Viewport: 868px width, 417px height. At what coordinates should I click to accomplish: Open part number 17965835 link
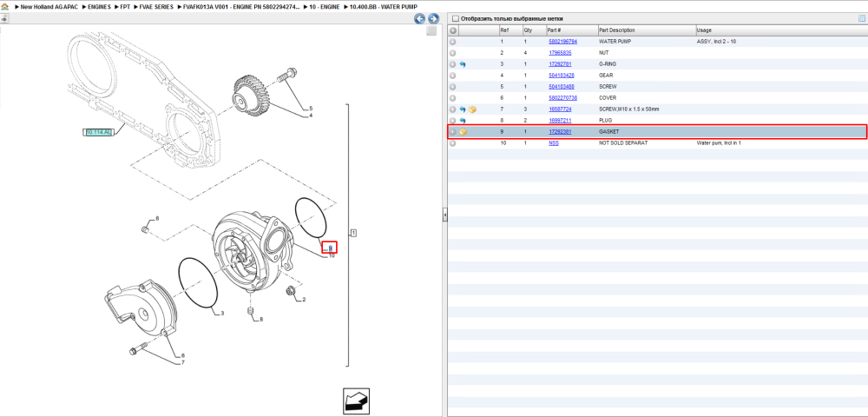point(560,53)
